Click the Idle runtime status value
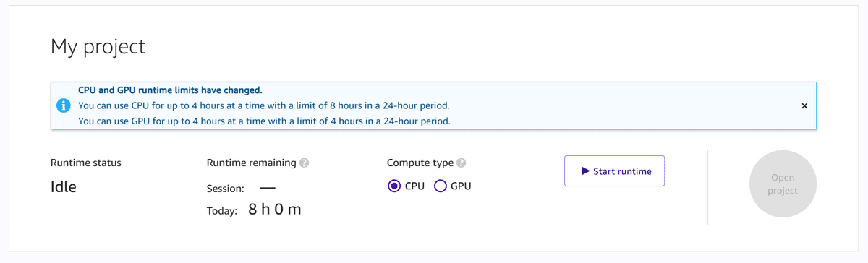The width and height of the screenshot is (868, 263). tap(64, 186)
